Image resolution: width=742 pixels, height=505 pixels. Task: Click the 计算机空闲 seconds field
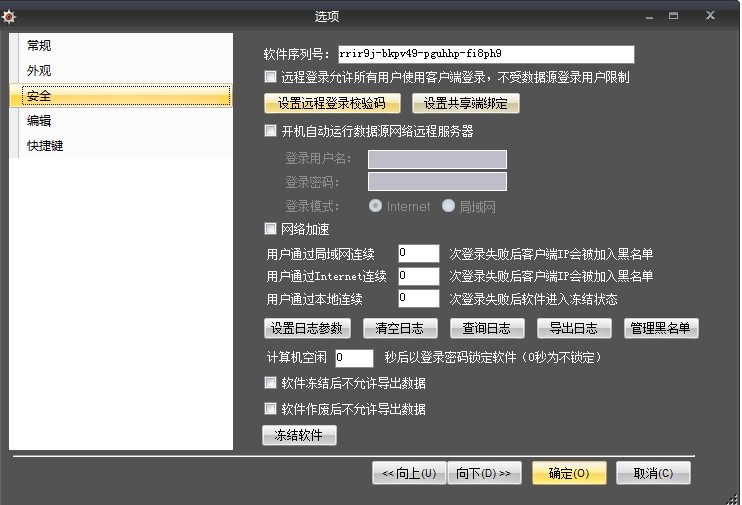[354, 358]
